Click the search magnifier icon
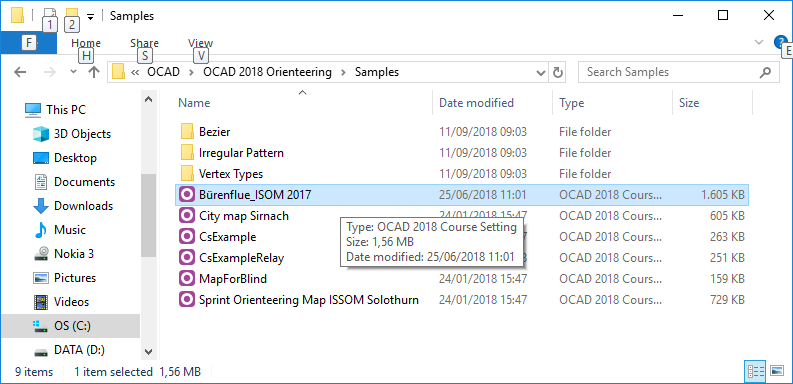The width and height of the screenshot is (793, 384). pyautogui.click(x=765, y=72)
